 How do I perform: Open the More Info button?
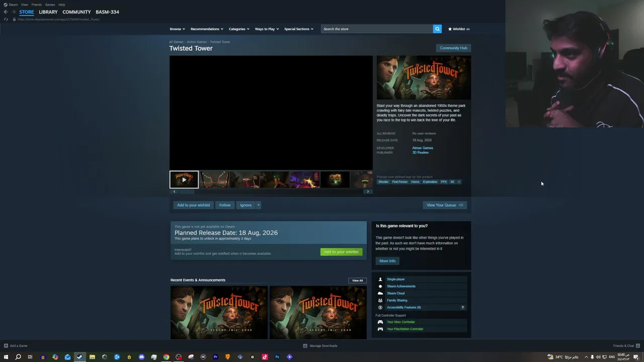point(387,261)
